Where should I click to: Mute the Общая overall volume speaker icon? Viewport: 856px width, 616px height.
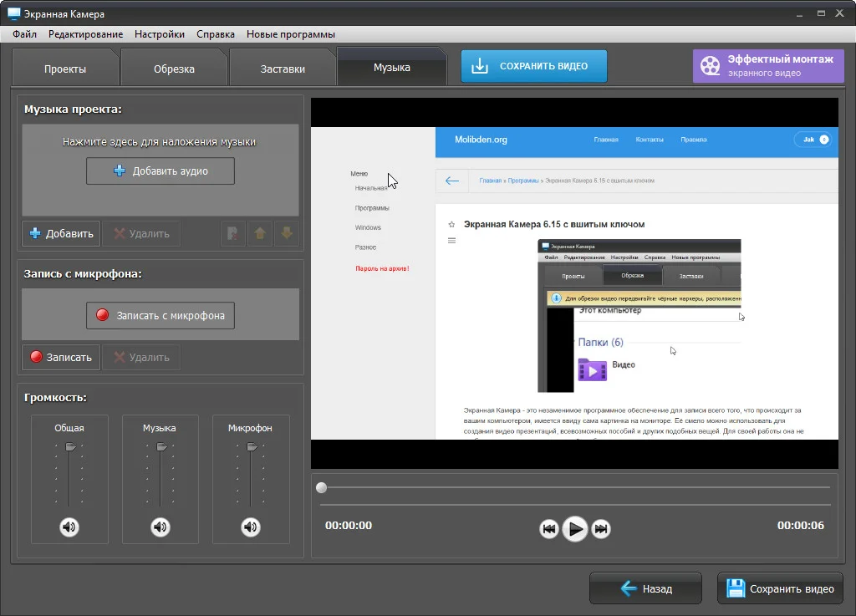pyautogui.click(x=69, y=527)
